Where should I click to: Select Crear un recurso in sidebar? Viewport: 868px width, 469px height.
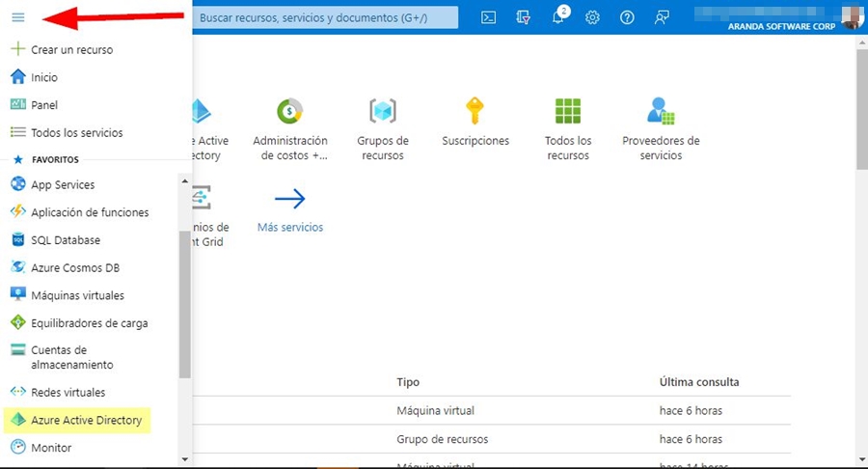tap(71, 49)
